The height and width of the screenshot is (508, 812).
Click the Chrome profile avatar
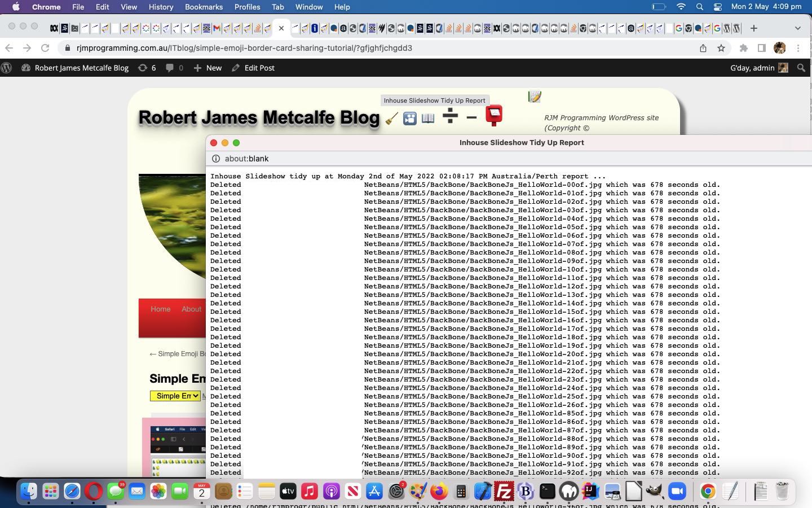click(x=780, y=48)
